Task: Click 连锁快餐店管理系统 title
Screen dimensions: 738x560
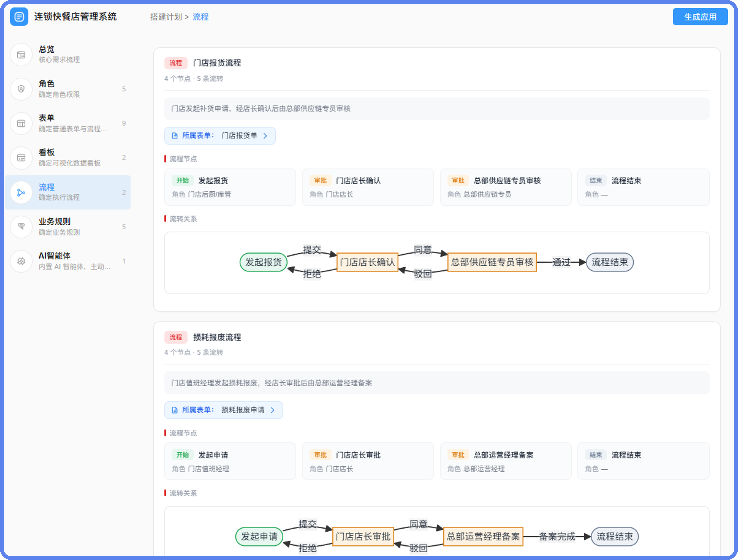Action: [75, 17]
